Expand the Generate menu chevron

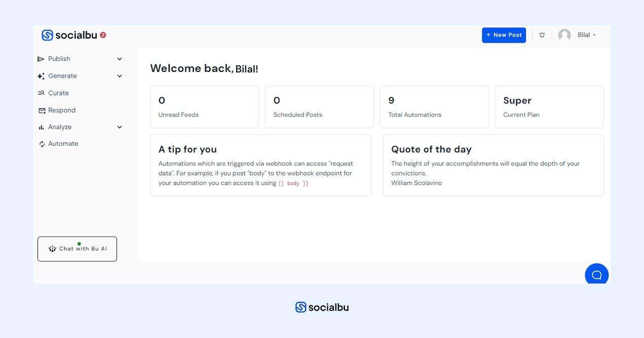(x=120, y=76)
